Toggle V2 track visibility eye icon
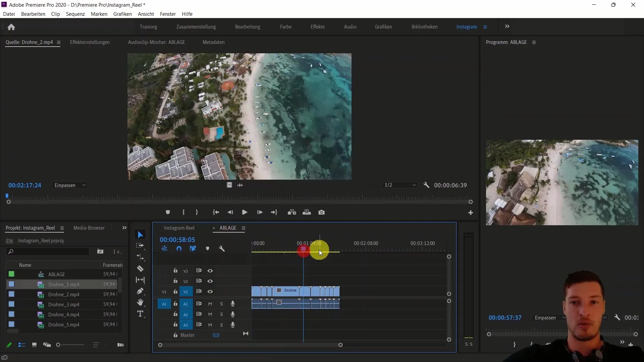Image resolution: width=644 pixels, height=362 pixels. pyautogui.click(x=211, y=281)
